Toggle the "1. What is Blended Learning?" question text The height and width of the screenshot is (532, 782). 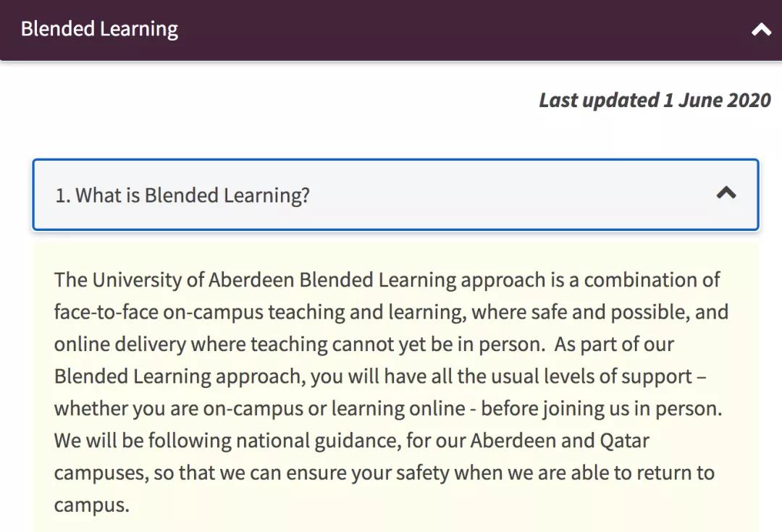[x=182, y=195]
